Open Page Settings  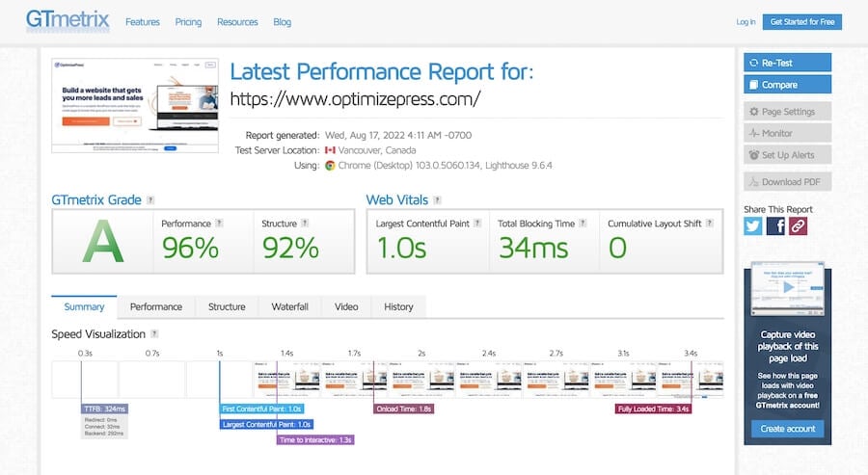click(x=787, y=111)
